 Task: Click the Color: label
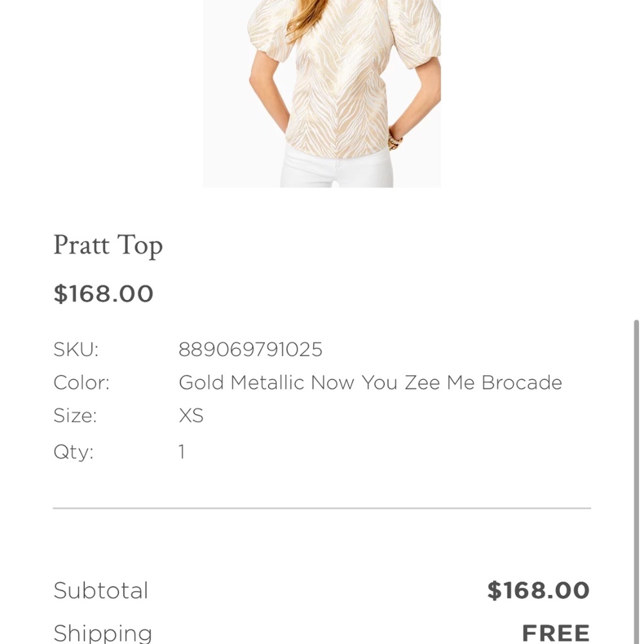(81, 383)
